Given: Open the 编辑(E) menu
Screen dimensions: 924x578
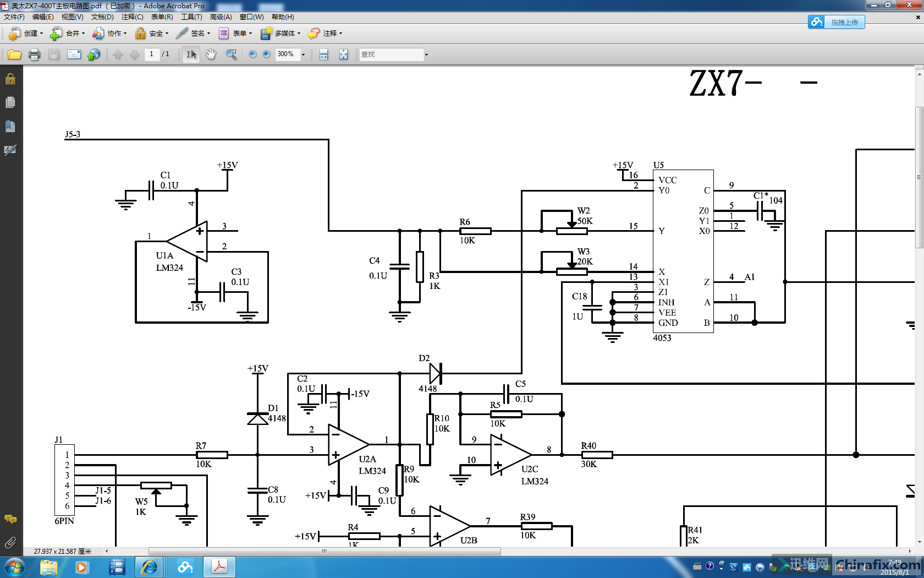Looking at the screenshot, I should click(43, 17).
